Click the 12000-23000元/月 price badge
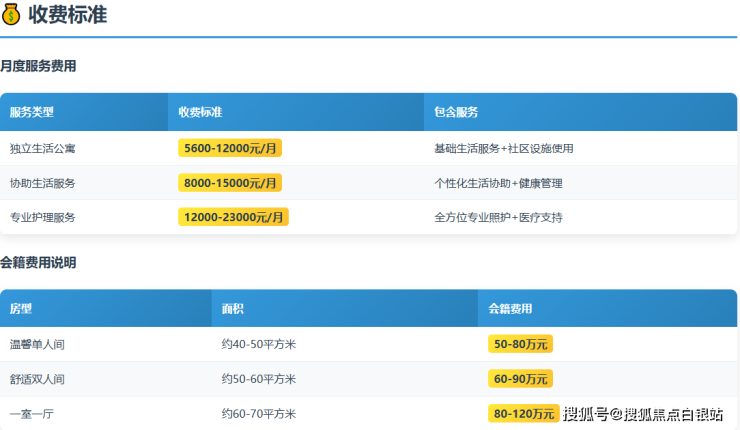Image resolution: width=740 pixels, height=430 pixels. [233, 216]
